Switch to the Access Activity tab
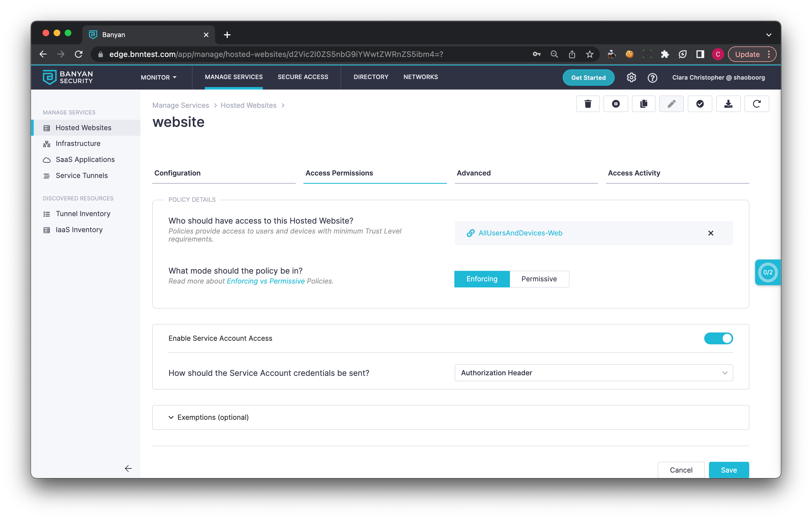812x519 pixels. tap(634, 173)
